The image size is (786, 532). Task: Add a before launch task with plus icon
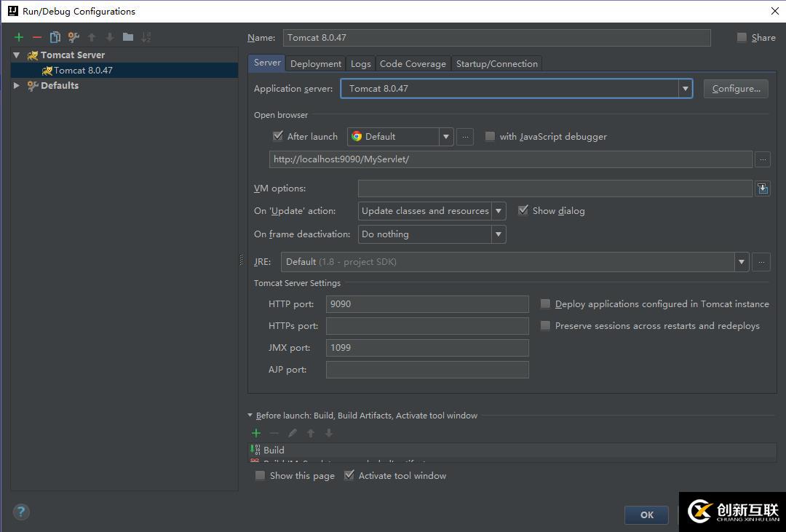click(256, 433)
